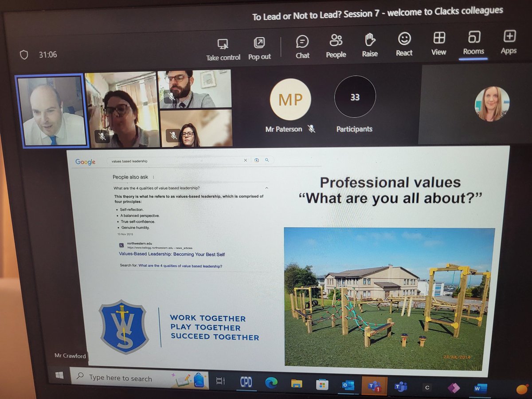Open the C app in taskbar
The height and width of the screenshot is (399, 532).
(x=427, y=387)
